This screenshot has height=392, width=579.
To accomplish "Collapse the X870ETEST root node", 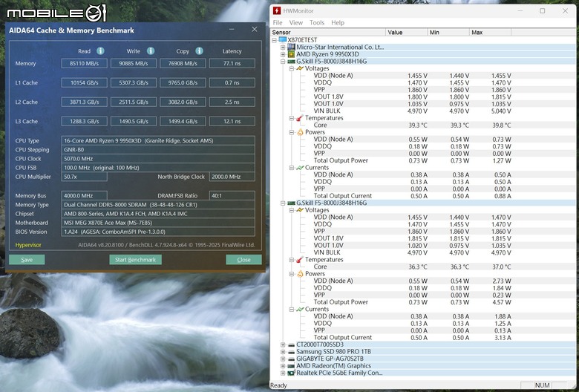I will 275,40.
